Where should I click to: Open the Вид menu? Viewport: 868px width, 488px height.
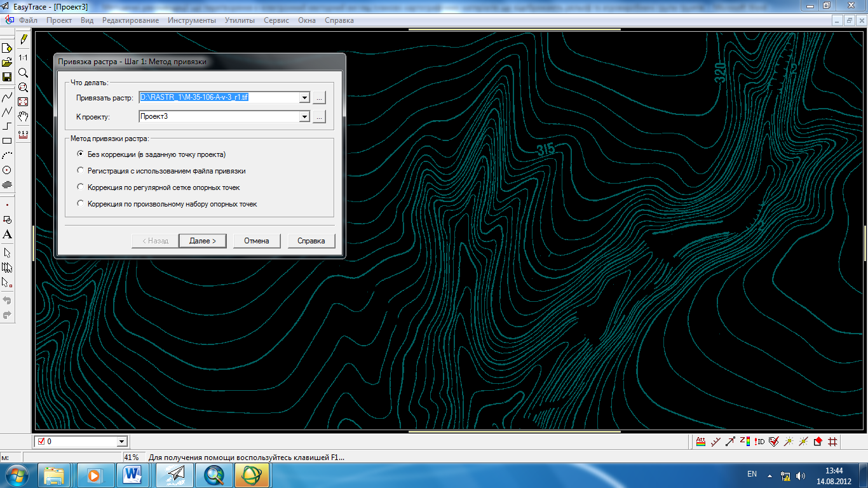coord(87,20)
